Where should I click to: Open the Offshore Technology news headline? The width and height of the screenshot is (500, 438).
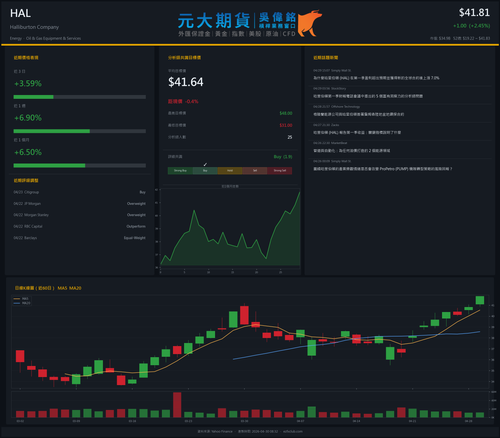[x=358, y=114]
